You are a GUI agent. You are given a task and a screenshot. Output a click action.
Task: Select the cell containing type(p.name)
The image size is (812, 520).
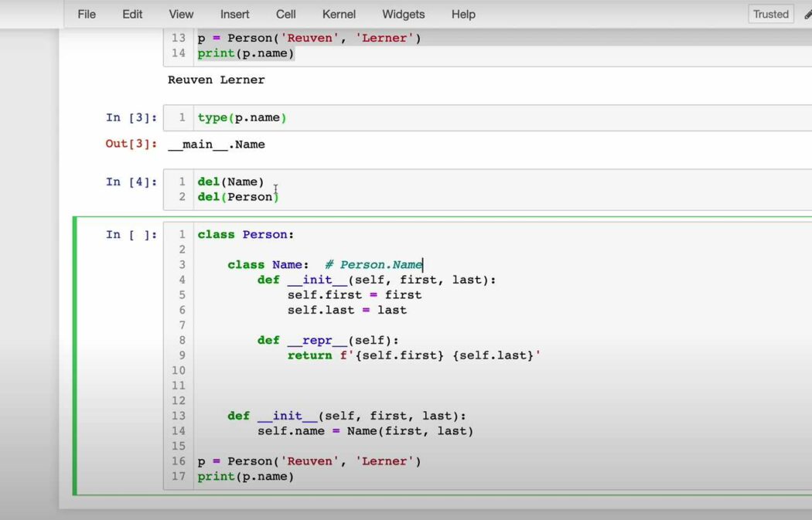[242, 117]
